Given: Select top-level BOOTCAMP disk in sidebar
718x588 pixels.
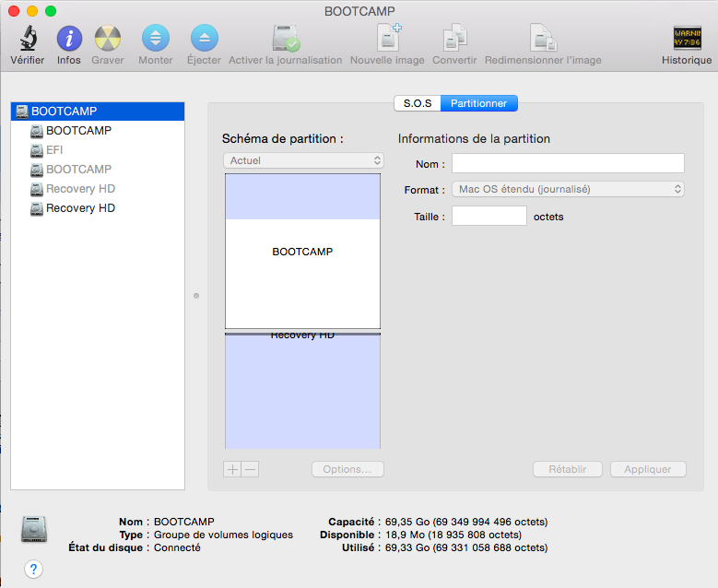Looking at the screenshot, I should (98, 112).
